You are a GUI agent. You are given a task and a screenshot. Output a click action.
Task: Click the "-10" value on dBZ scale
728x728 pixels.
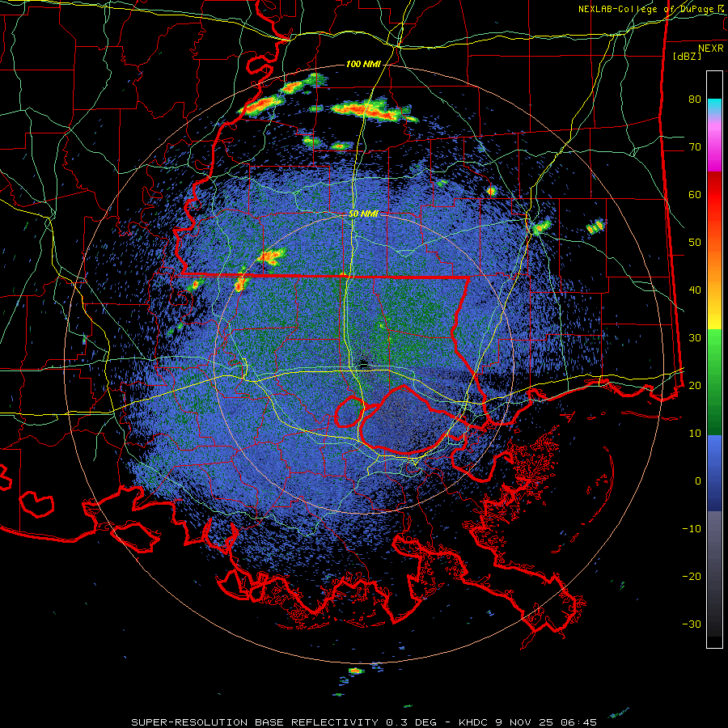click(692, 528)
